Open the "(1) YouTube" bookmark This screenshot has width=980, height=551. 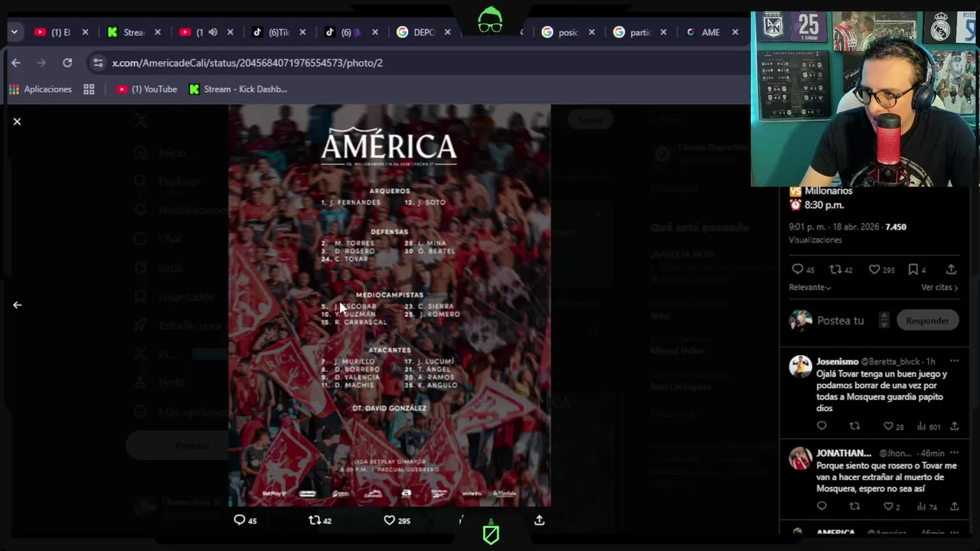(147, 90)
